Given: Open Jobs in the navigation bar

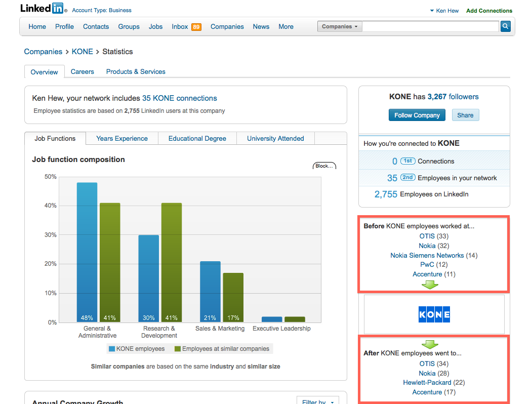Looking at the screenshot, I should coord(155,26).
